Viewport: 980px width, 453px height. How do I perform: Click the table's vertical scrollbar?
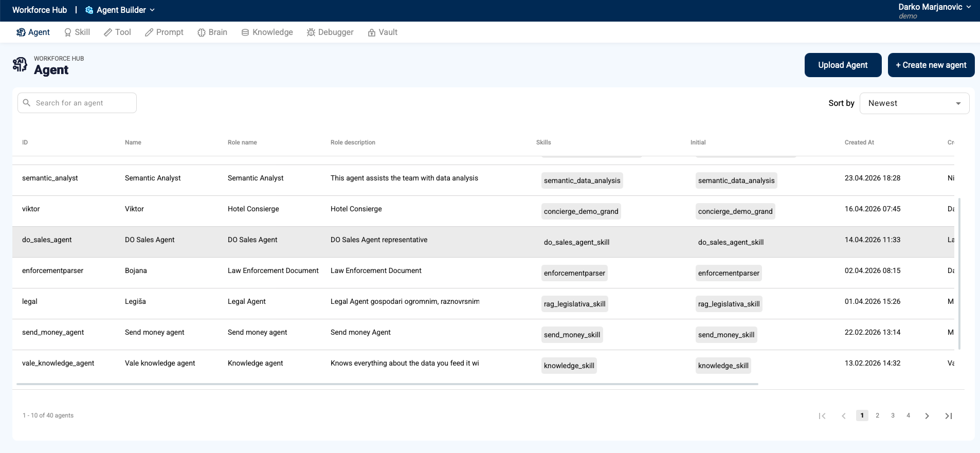pyautogui.click(x=959, y=274)
